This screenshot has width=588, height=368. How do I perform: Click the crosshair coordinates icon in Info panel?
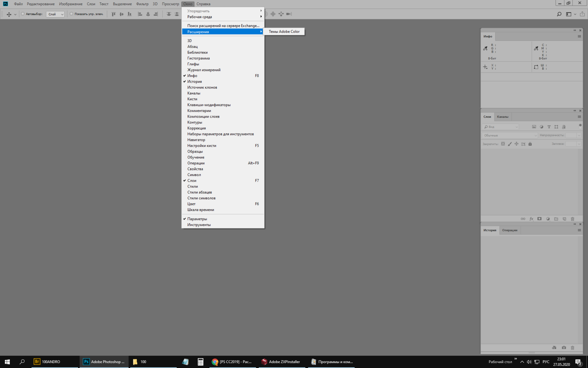pyautogui.click(x=485, y=67)
